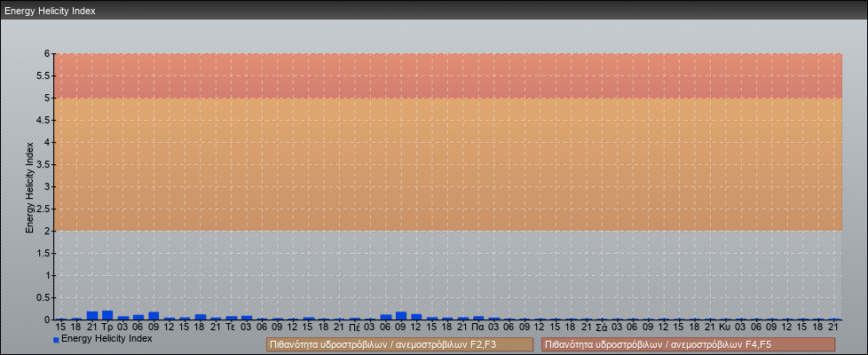Click the y-axis tick labeled 3.5
The width and height of the screenshot is (868, 355).
point(43,164)
